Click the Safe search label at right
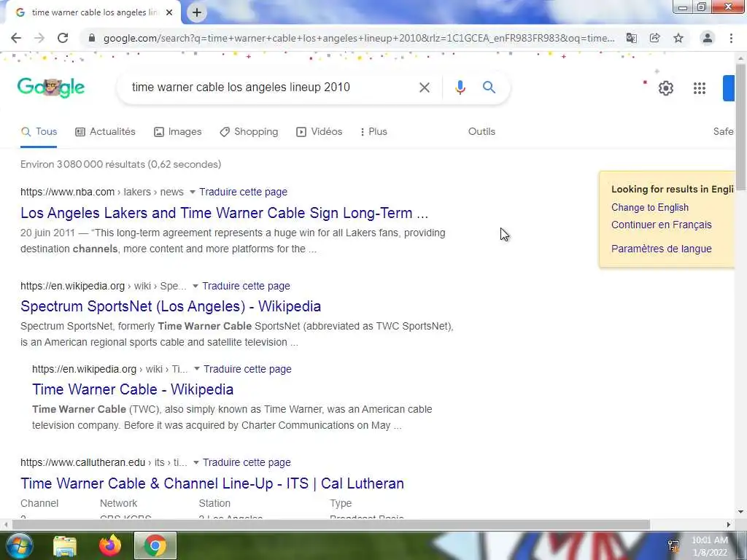Image resolution: width=747 pixels, height=560 pixels. point(723,132)
